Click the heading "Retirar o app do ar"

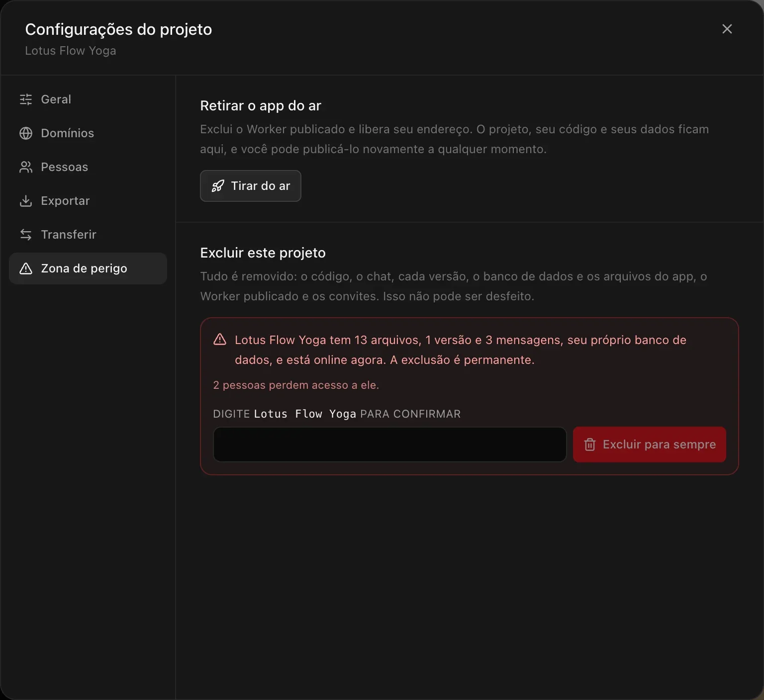pyautogui.click(x=261, y=105)
